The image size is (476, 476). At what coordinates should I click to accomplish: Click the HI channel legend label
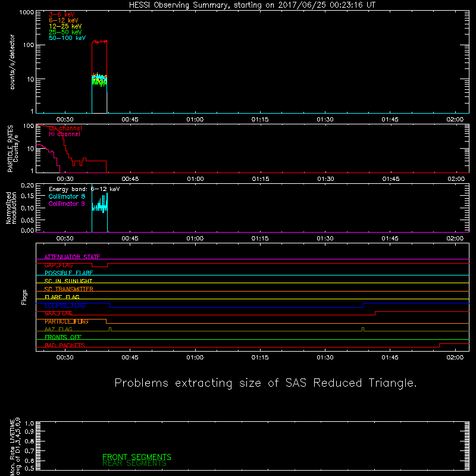[64, 134]
